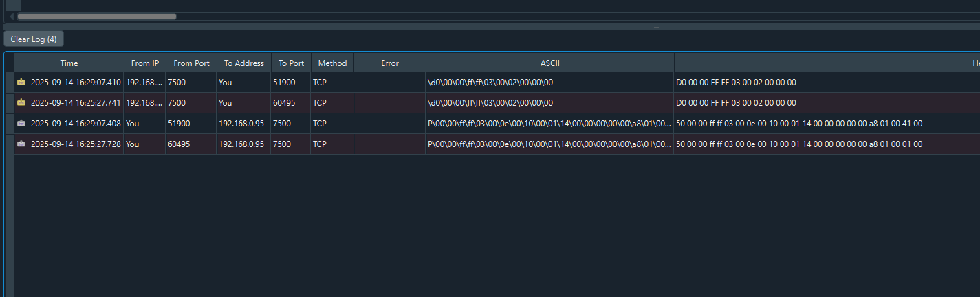Screen dimensions: 980x297
Task: Click the To Port 51900 cell
Action: coord(284,82)
